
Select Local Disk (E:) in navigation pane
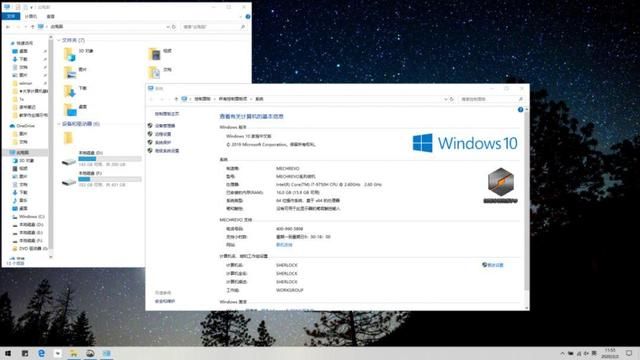30,232
